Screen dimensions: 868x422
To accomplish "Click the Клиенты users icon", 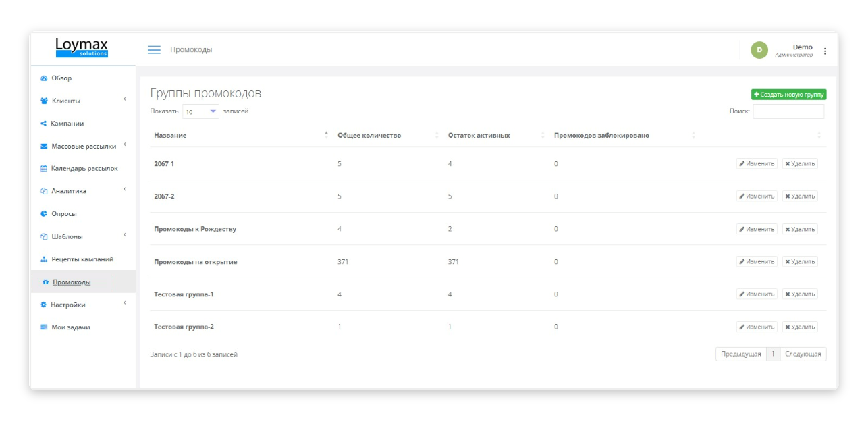I will (44, 101).
